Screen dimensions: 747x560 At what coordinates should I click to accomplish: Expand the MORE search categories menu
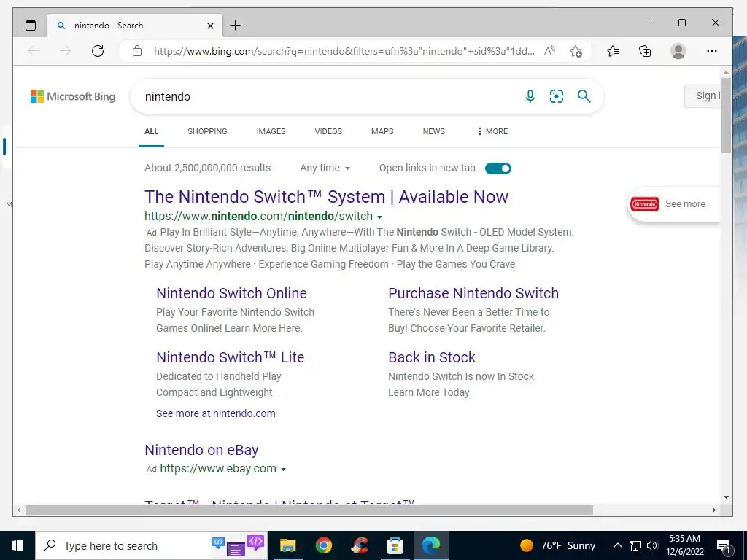point(492,131)
